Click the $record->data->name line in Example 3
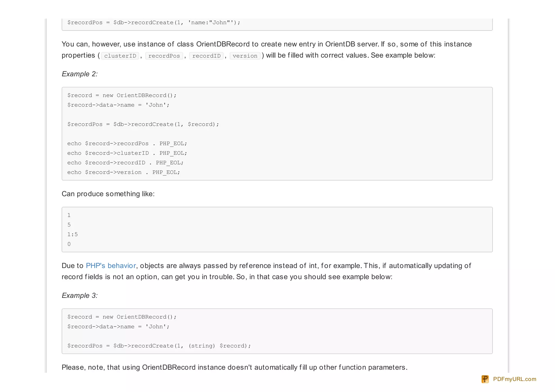This screenshot has height=392, width=555. [118, 326]
